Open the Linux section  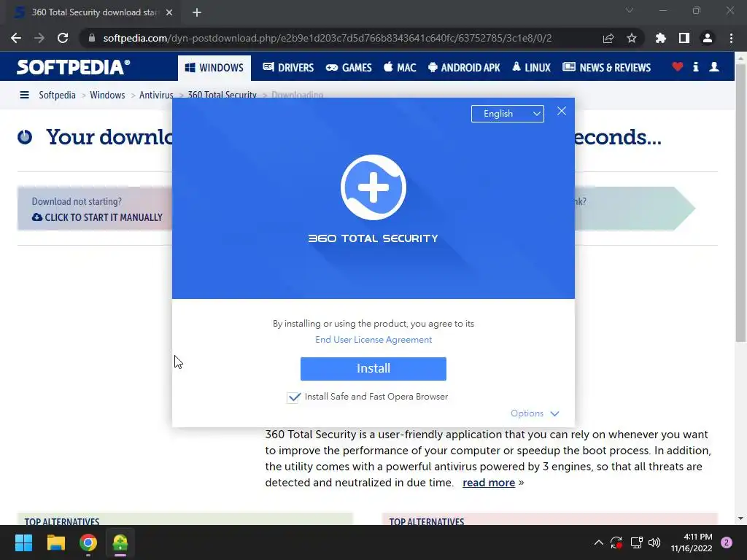point(531,68)
